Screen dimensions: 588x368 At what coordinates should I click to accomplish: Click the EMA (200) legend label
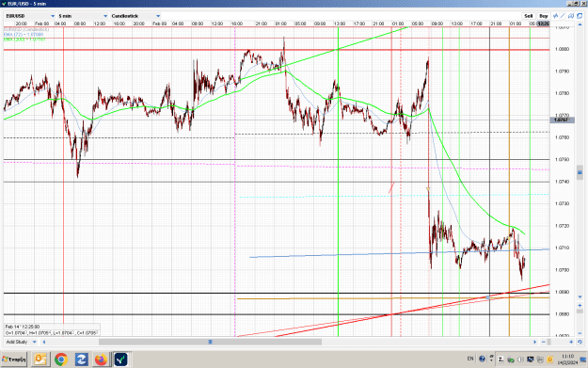[24, 39]
